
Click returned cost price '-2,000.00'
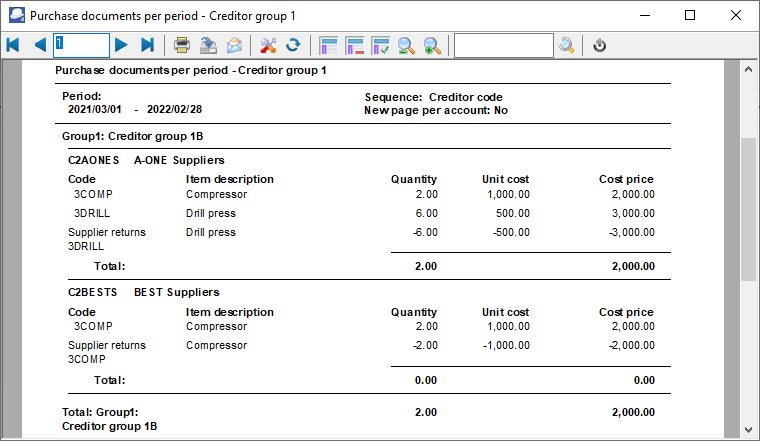632,345
